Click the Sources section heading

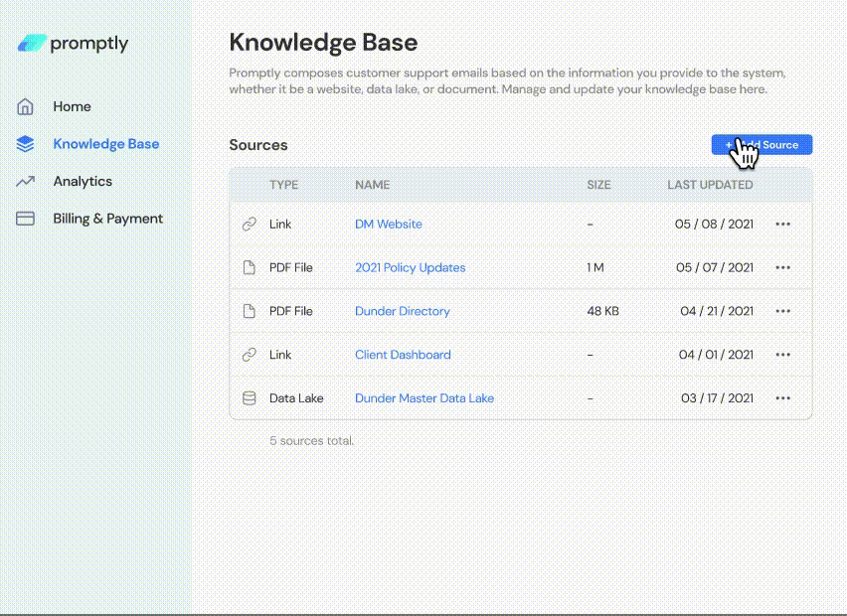pos(258,145)
